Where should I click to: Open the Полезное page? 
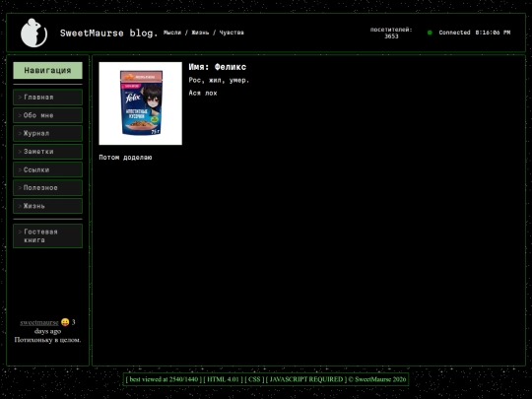(48, 188)
